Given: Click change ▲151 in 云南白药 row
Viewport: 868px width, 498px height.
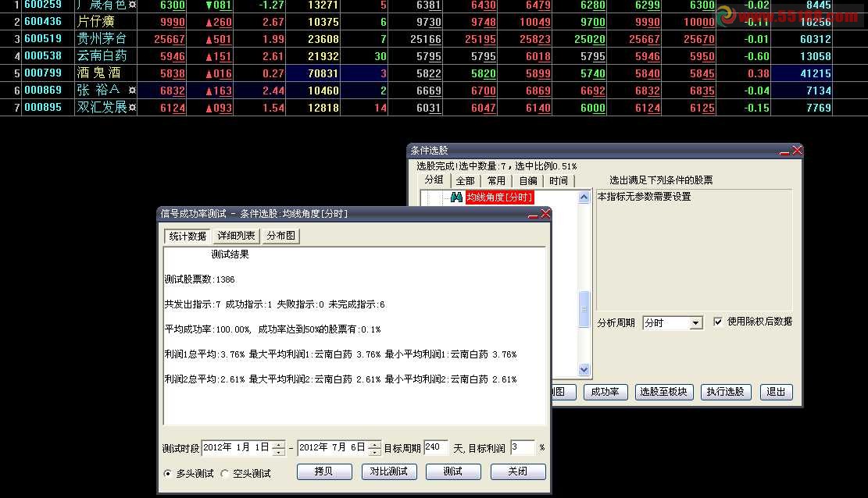Looking at the screenshot, I should [219, 56].
